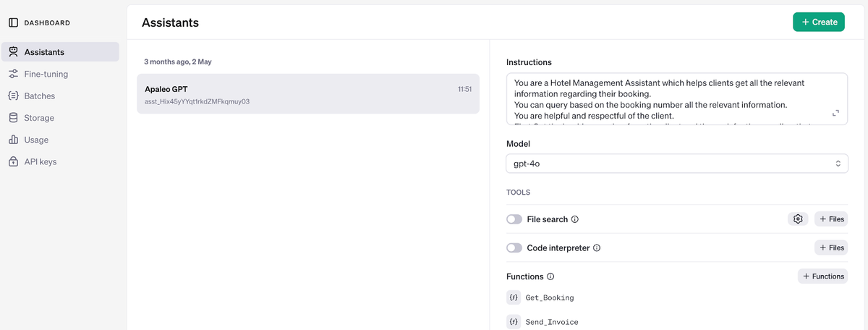868x330 pixels.
Task: Enable the Code interpreter toggle
Action: [514, 247]
